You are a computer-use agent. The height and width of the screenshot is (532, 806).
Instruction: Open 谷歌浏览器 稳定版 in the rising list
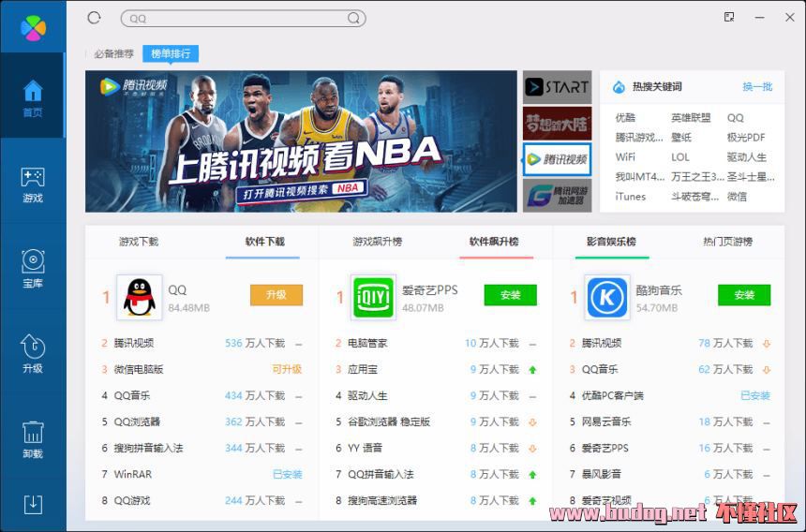click(389, 422)
